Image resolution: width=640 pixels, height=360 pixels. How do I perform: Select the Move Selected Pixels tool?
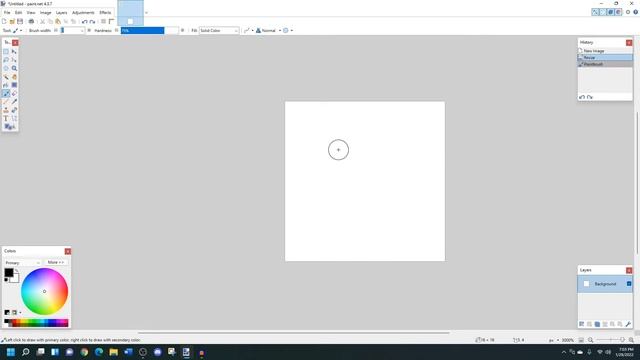[14, 51]
